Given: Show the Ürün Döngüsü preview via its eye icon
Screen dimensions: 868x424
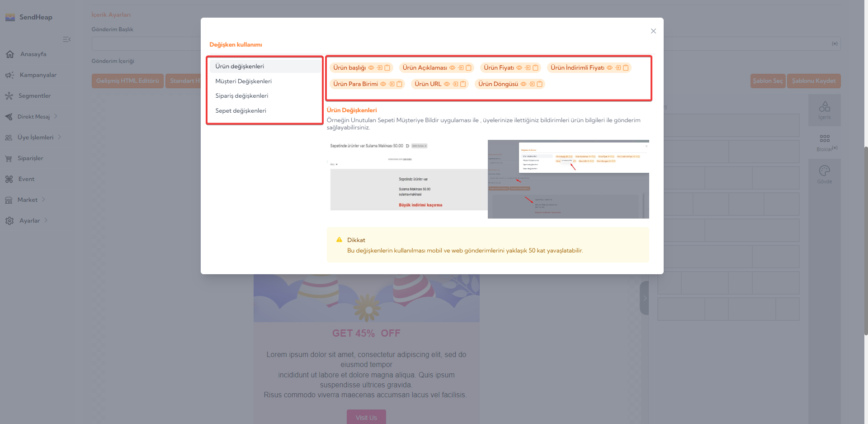Looking at the screenshot, I should pos(524,84).
